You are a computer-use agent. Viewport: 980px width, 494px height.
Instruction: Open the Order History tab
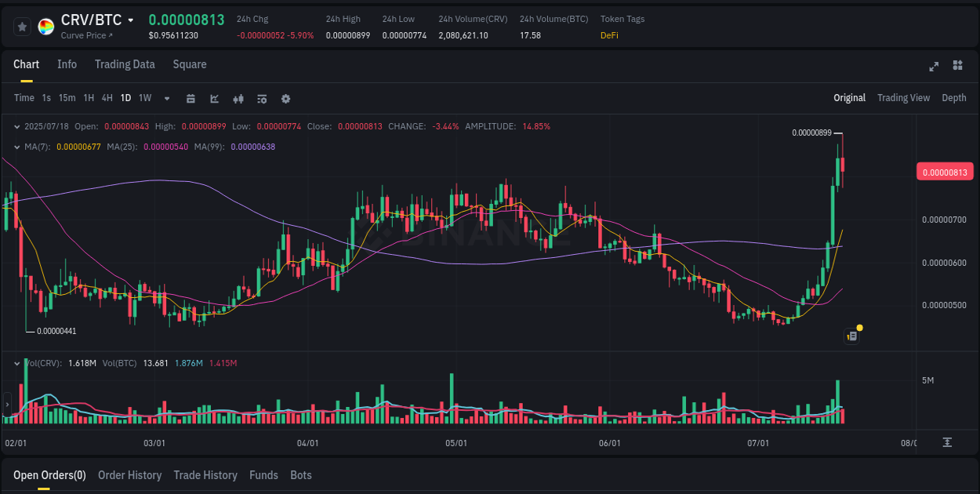(129, 475)
